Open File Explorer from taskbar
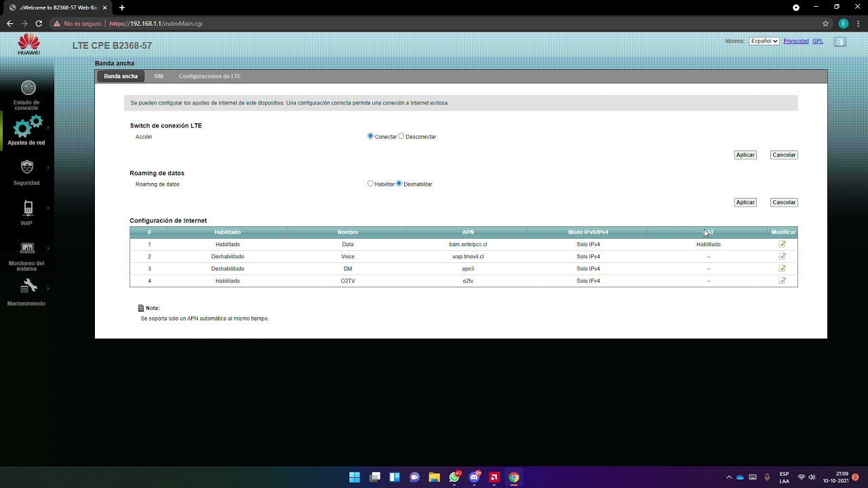Viewport: 868px width, 488px height. click(x=434, y=477)
